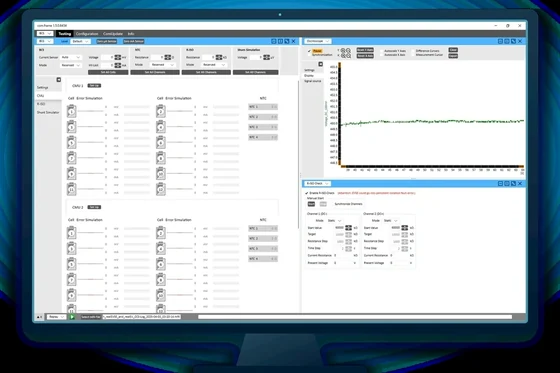Open Signal source in oscilloscope sidebar
Image resolution: width=560 pixels, height=373 pixels.
coord(312,81)
